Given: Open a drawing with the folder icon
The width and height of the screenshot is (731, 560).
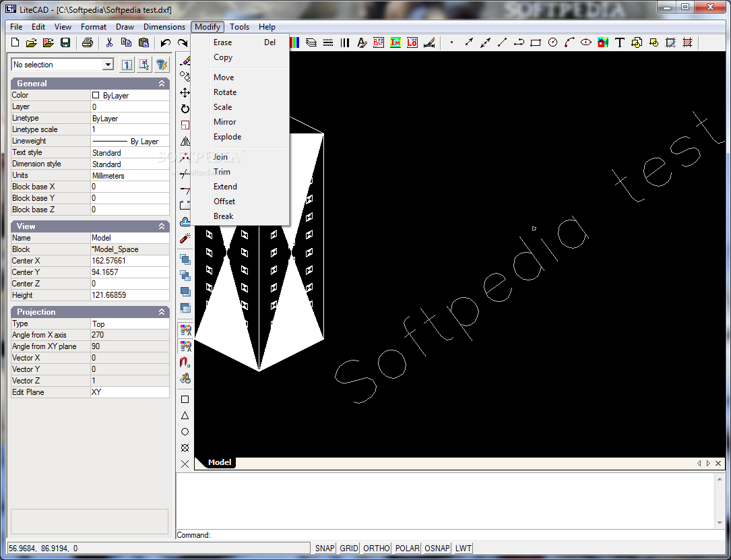Looking at the screenshot, I should click(x=31, y=43).
